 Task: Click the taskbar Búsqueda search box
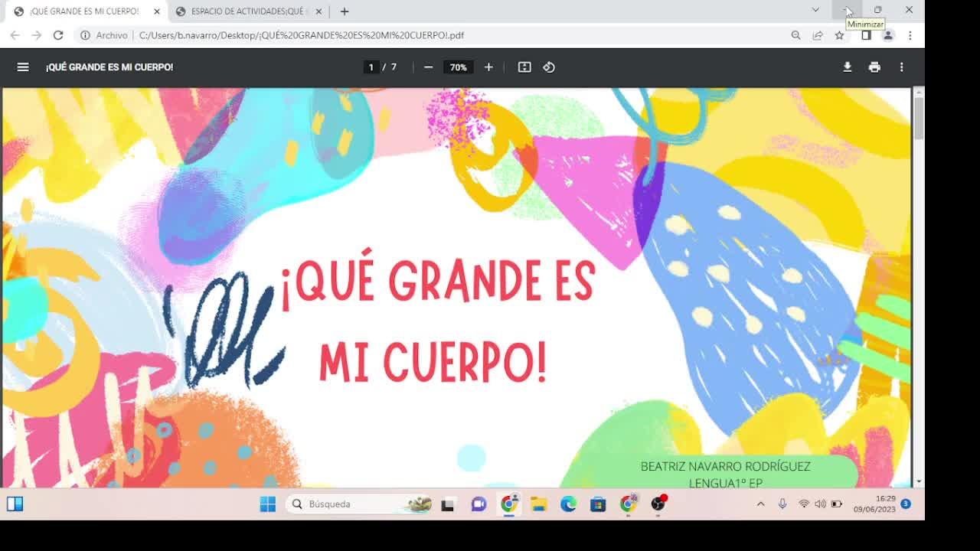point(361,504)
